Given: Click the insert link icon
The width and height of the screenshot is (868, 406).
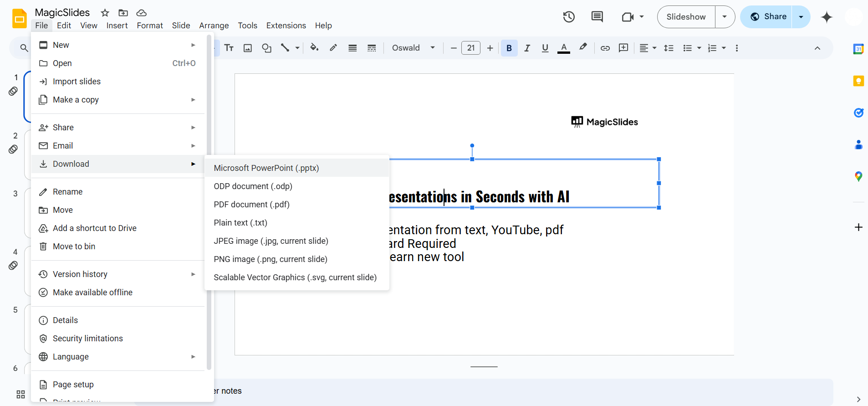Looking at the screenshot, I should (605, 48).
